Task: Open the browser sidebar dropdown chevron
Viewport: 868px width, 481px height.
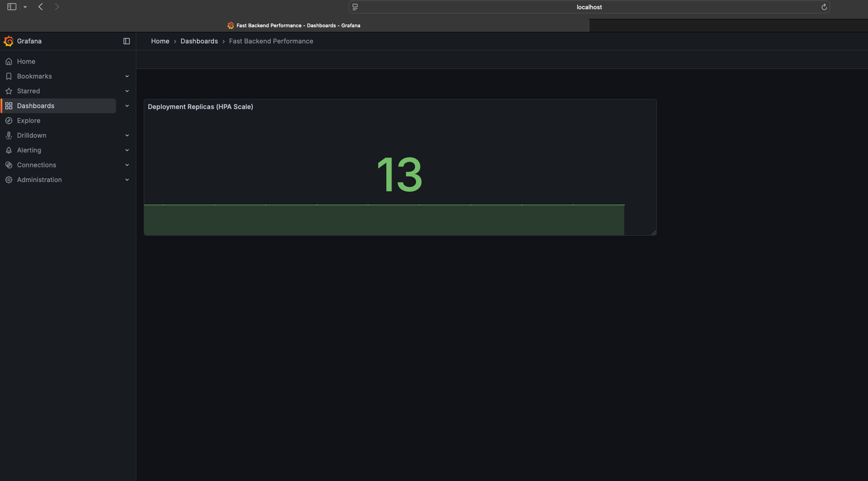Action: pyautogui.click(x=25, y=7)
